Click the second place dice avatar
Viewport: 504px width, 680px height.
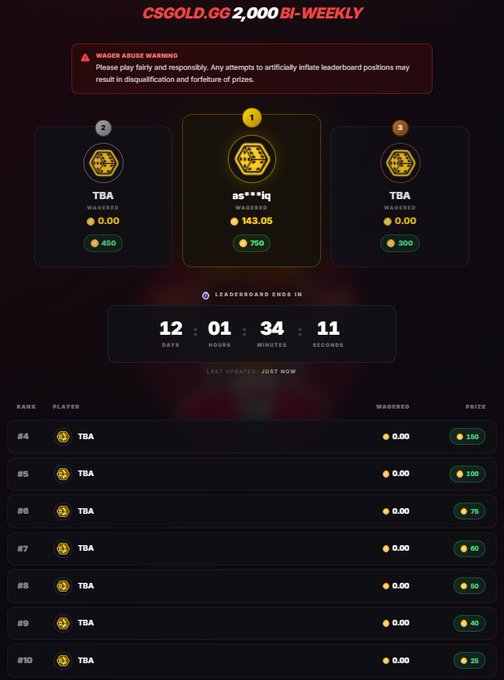pos(103,163)
